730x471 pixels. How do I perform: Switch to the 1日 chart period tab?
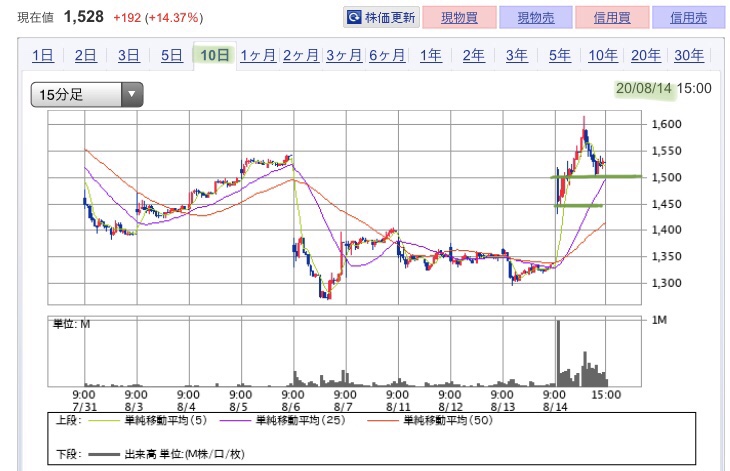click(42, 55)
